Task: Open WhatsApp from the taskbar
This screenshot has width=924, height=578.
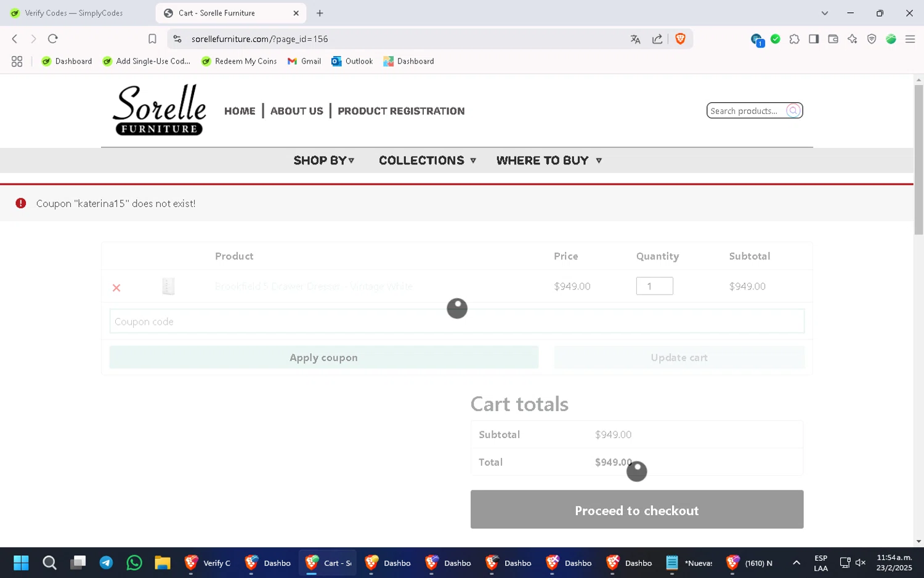Action: click(134, 563)
